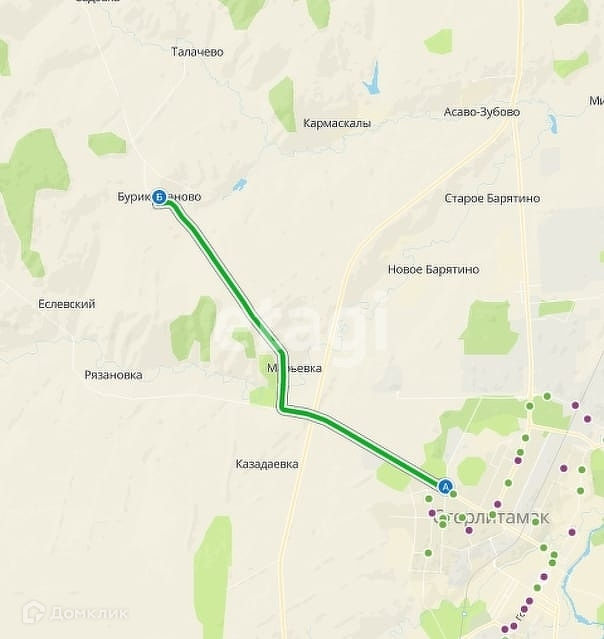Screen dimensions: 604x639
Task: Click the Домклик logo watermark
Action: pyautogui.click(x=75, y=612)
